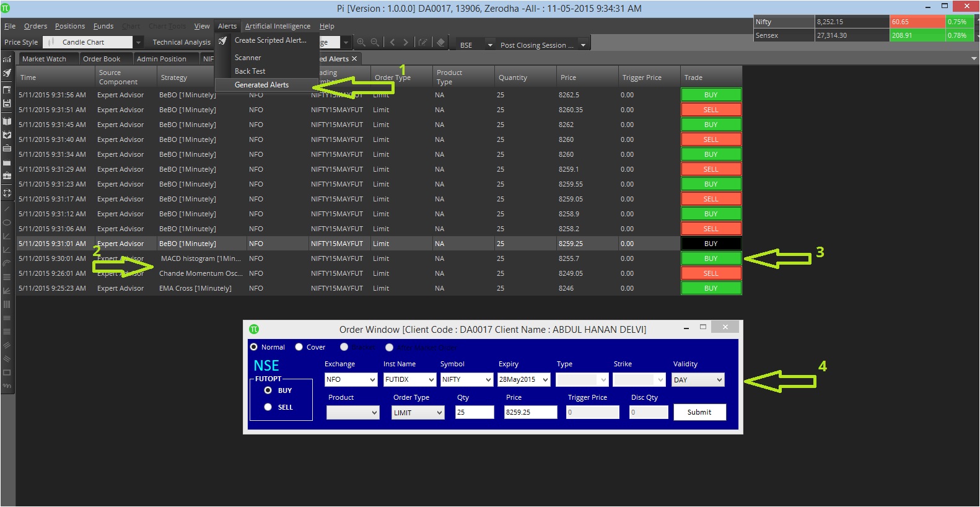
Task: Click BUY for the 9:31:56 AM alert
Action: (x=711, y=95)
